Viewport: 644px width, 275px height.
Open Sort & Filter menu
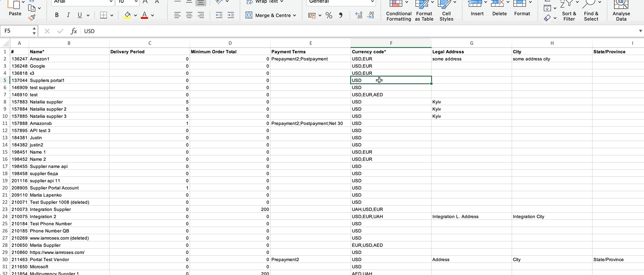click(x=569, y=11)
